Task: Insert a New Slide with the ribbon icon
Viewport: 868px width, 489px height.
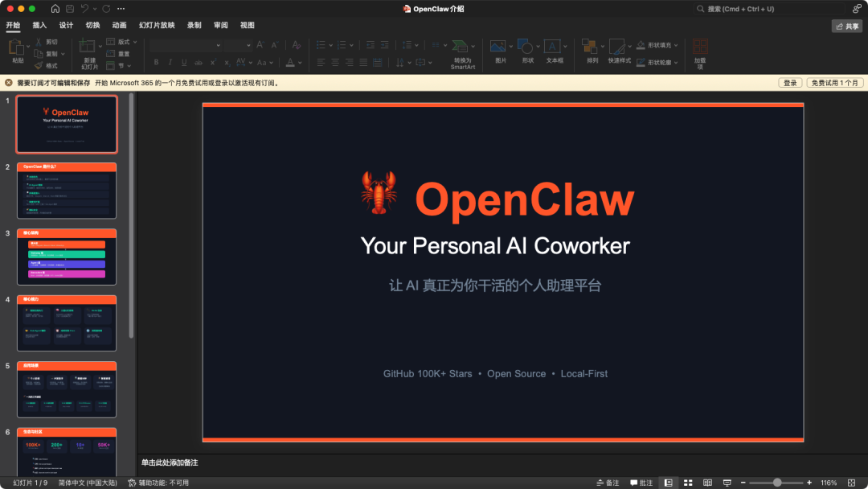Action: [87, 47]
